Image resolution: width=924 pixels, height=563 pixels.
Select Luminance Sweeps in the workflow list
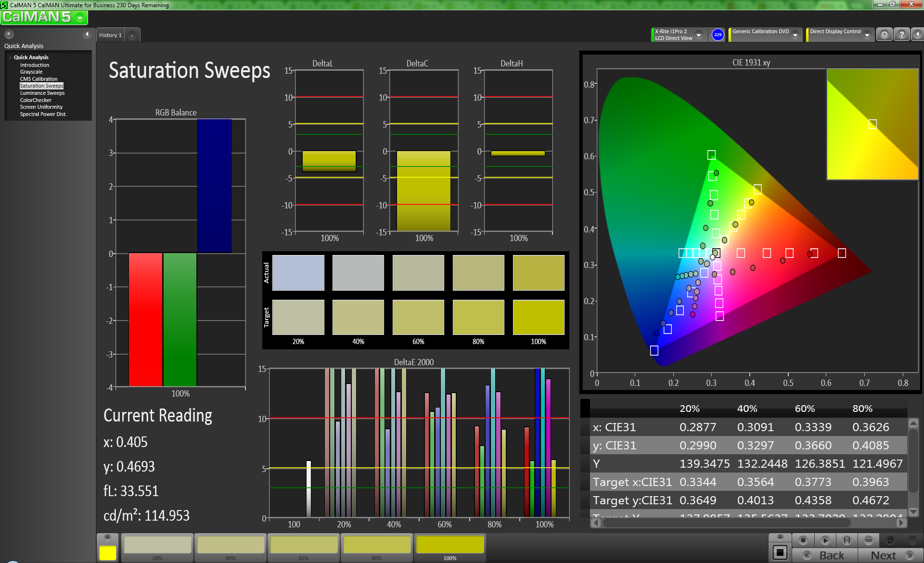click(42, 93)
